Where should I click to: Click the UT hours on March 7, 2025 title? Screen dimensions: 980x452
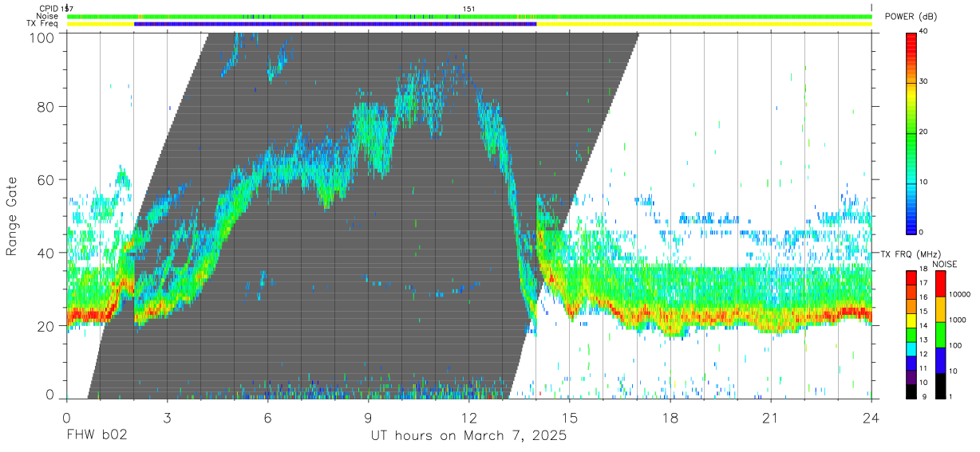tap(468, 436)
